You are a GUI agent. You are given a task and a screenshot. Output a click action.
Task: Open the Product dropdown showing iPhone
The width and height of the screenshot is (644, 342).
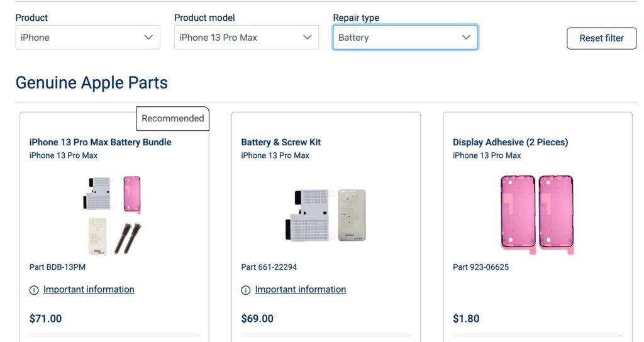click(x=87, y=38)
